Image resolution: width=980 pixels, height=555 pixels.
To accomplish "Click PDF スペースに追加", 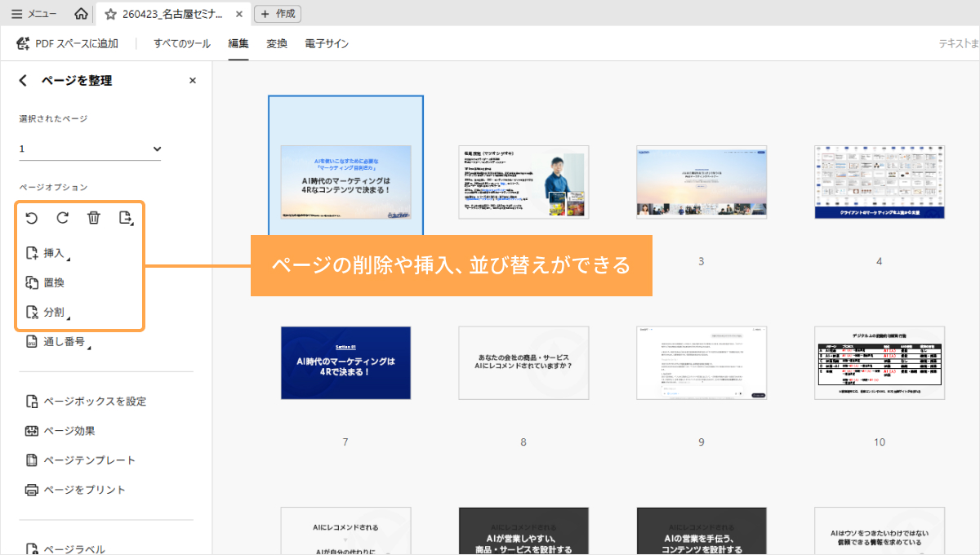I will 68,43.
